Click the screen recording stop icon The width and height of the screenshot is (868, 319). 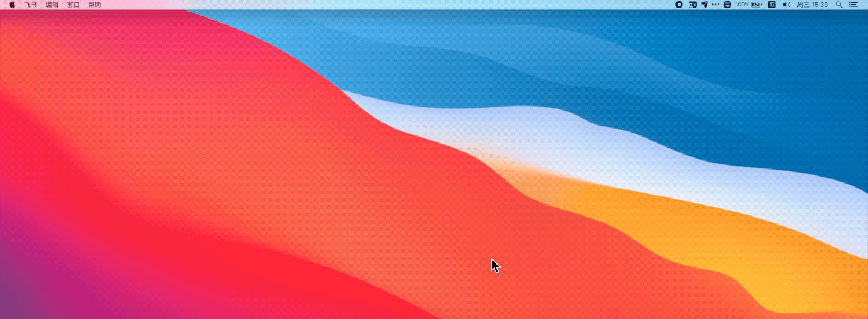pyautogui.click(x=679, y=5)
